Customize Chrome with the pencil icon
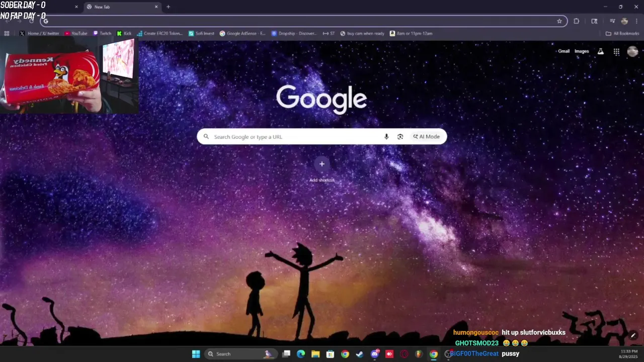This screenshot has width=644, height=362. [x=633, y=336]
